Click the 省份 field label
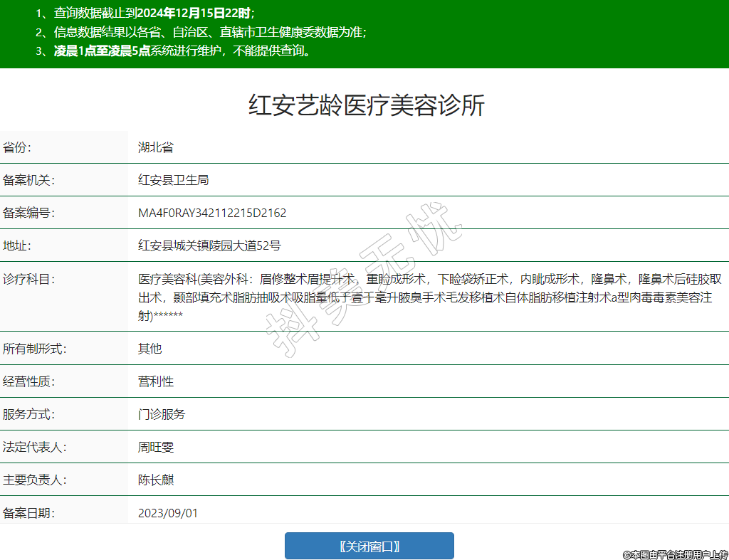 click(17, 148)
